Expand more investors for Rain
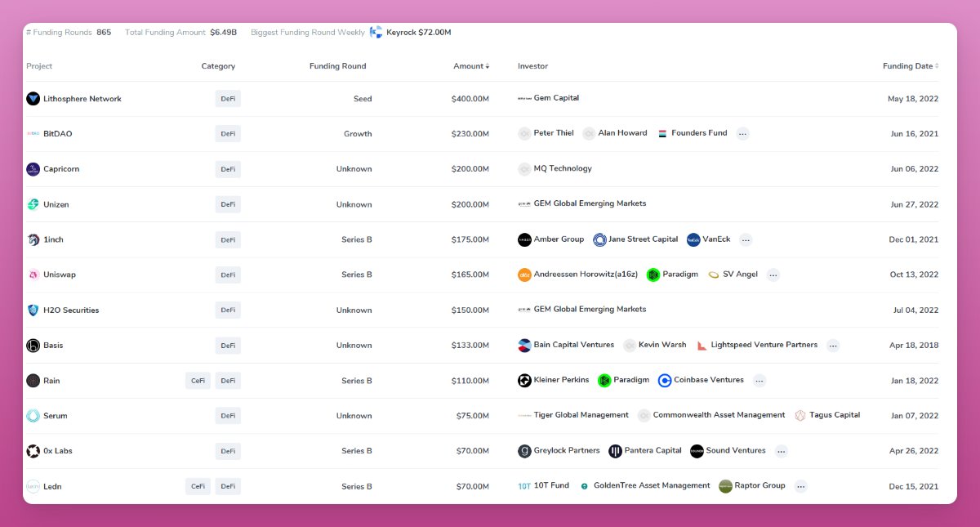Viewport: 980px width, 527px height. (x=759, y=381)
